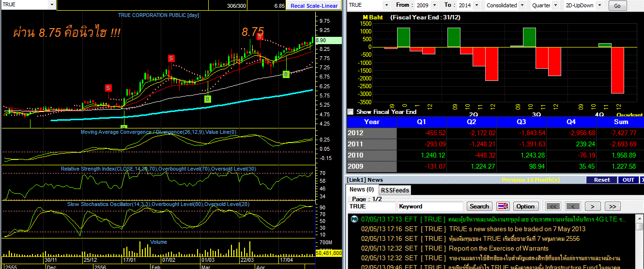Select the 2011 year row header

[x=372, y=144]
